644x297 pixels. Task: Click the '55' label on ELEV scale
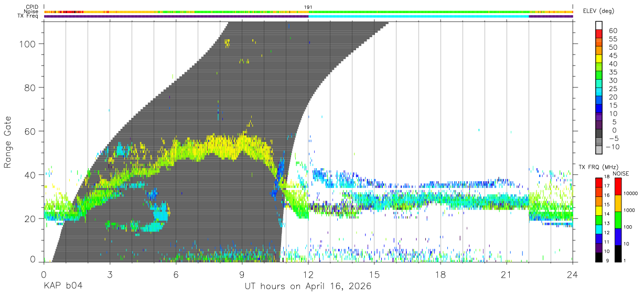click(x=613, y=39)
